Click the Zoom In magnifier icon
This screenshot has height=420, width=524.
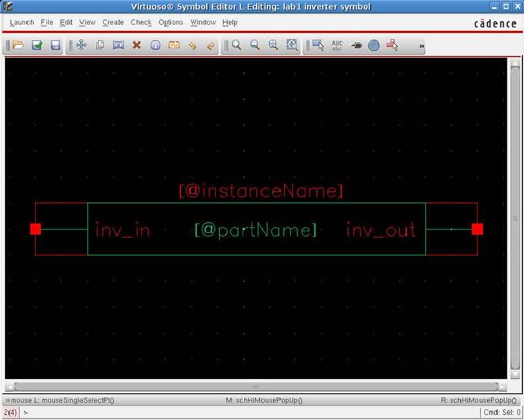point(237,45)
